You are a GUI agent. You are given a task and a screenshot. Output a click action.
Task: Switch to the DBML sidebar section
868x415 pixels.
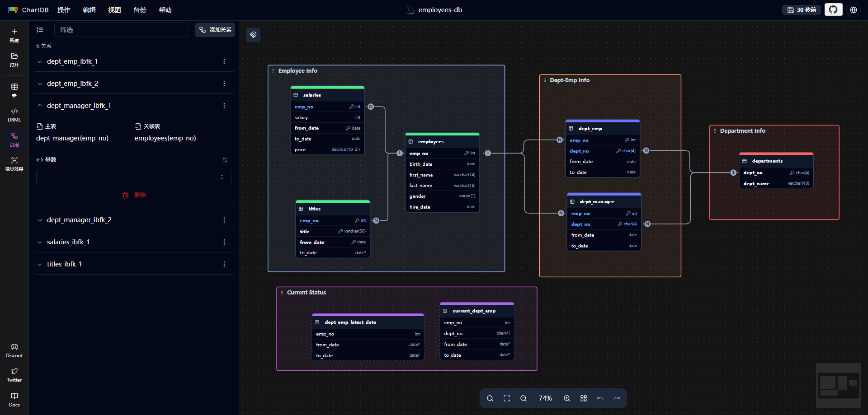pyautogui.click(x=14, y=115)
